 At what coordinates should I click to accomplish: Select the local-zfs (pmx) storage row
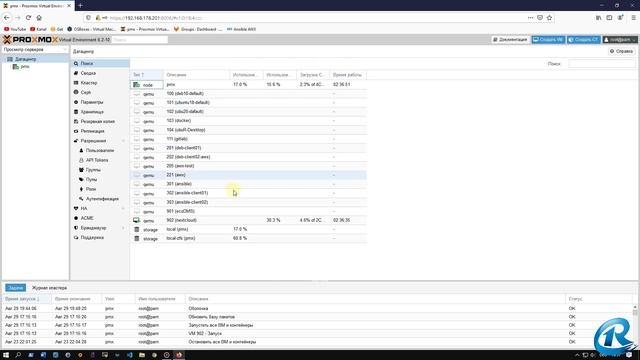coord(248,238)
